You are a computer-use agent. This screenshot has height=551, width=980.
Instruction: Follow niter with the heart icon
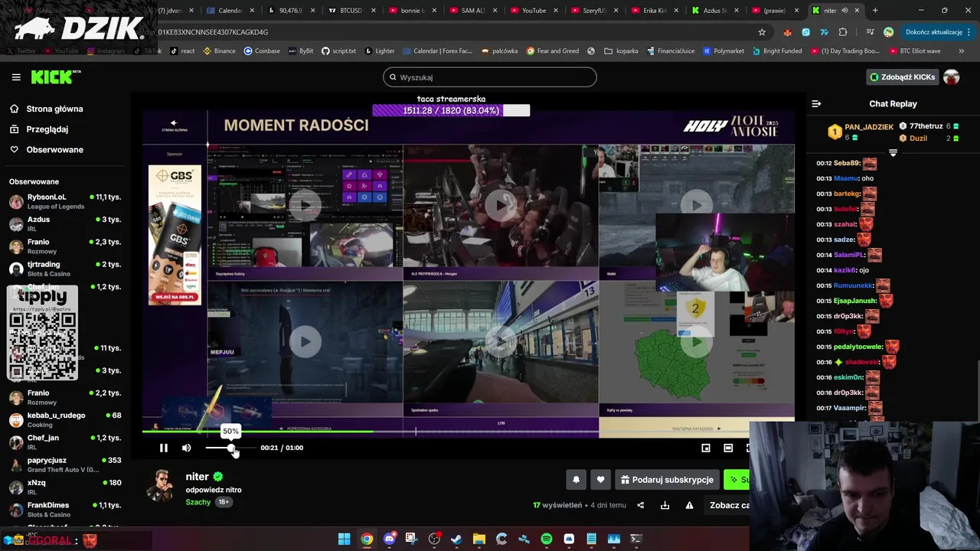click(x=600, y=480)
